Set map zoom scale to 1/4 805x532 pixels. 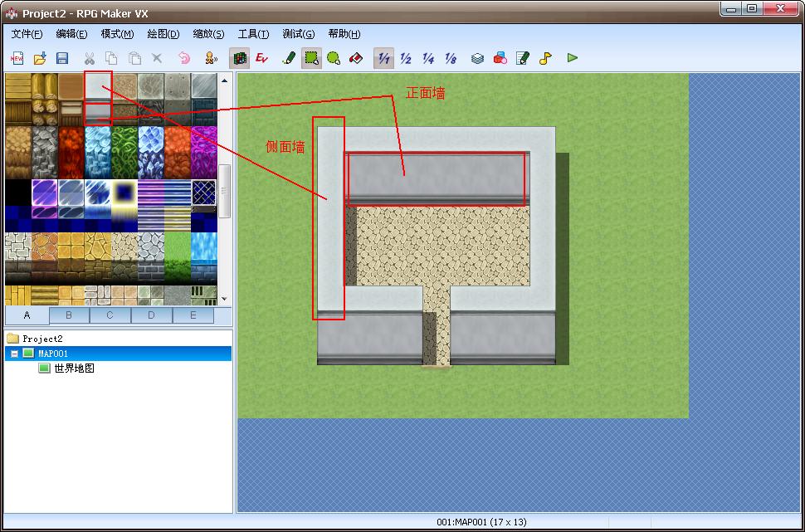[x=428, y=58]
